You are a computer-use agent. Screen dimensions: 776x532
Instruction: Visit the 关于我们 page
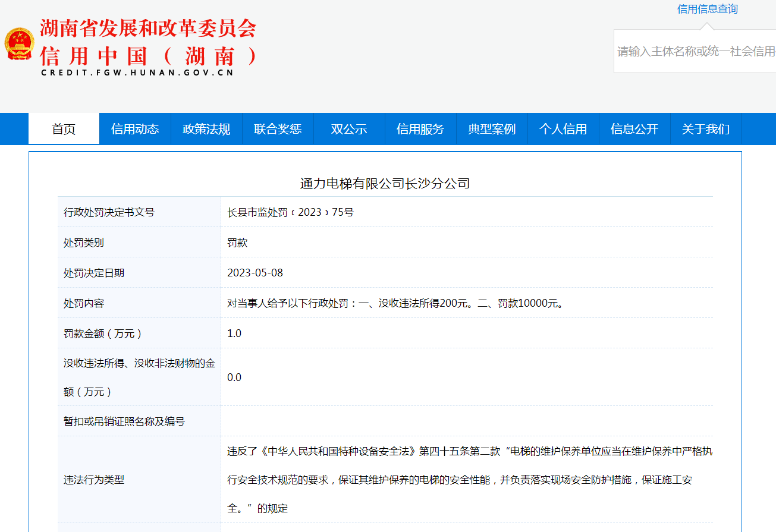click(x=706, y=129)
